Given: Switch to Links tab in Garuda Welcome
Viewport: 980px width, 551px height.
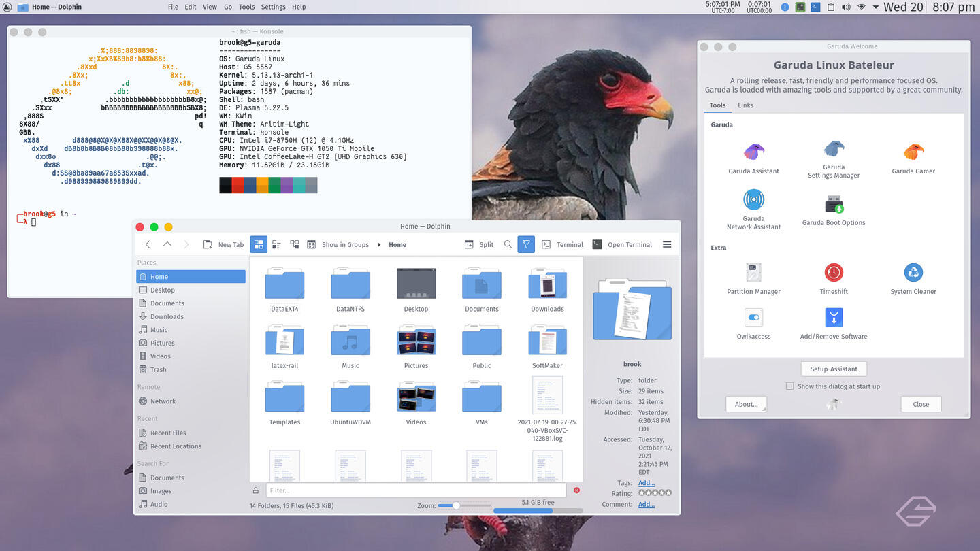Looking at the screenshot, I should (x=745, y=105).
